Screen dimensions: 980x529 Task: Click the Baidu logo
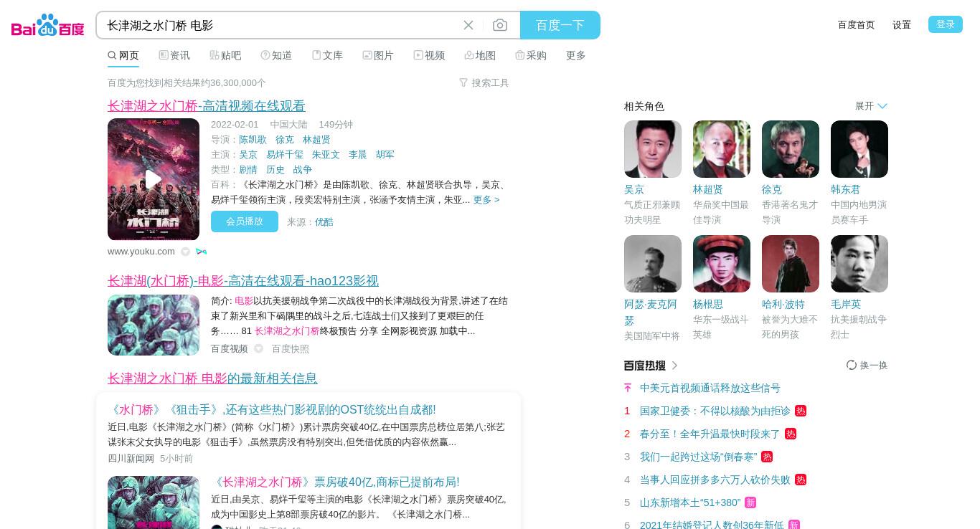tap(48, 25)
